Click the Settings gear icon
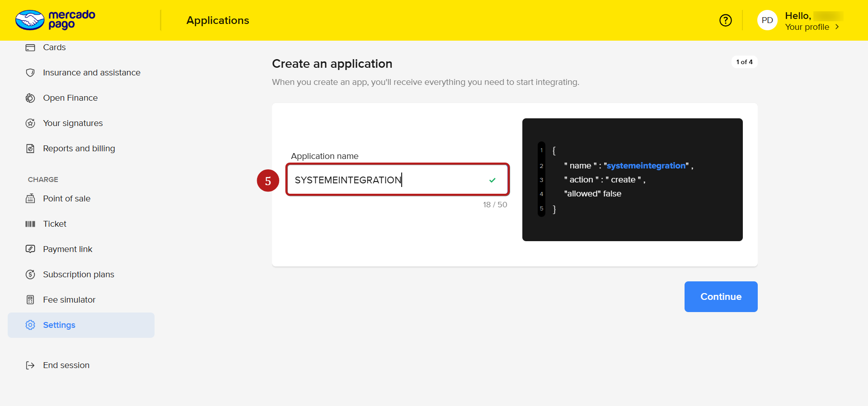This screenshot has width=868, height=406. (30, 325)
